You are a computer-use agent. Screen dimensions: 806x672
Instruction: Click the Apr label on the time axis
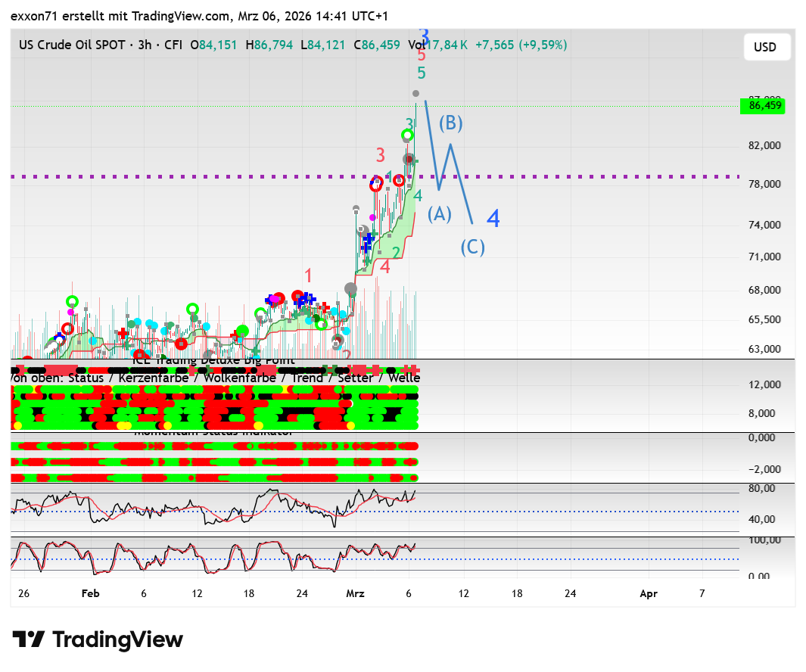pyautogui.click(x=649, y=594)
